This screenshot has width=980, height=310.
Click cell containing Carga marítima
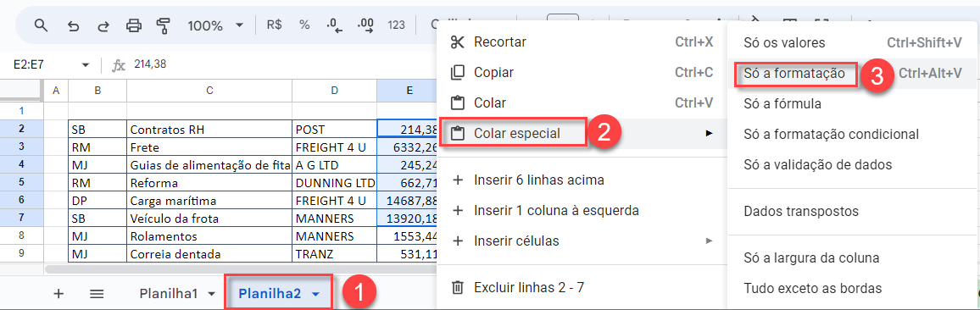pos(209,201)
